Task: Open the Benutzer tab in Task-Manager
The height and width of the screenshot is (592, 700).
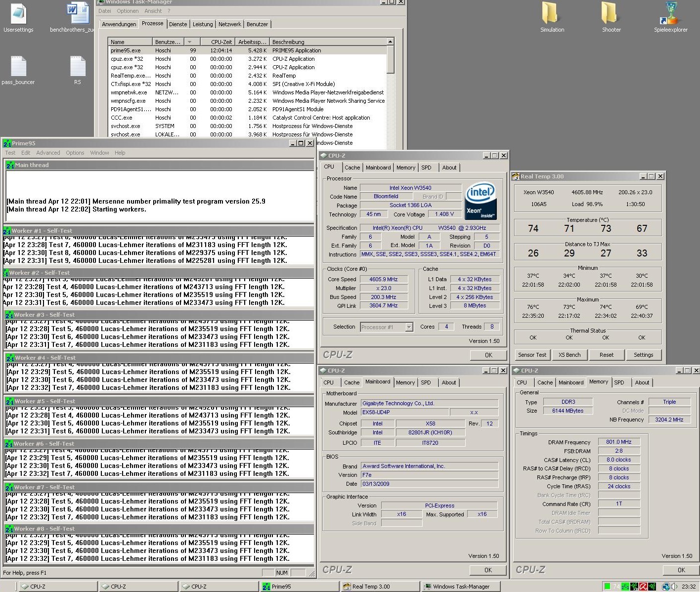Action: pyautogui.click(x=257, y=24)
